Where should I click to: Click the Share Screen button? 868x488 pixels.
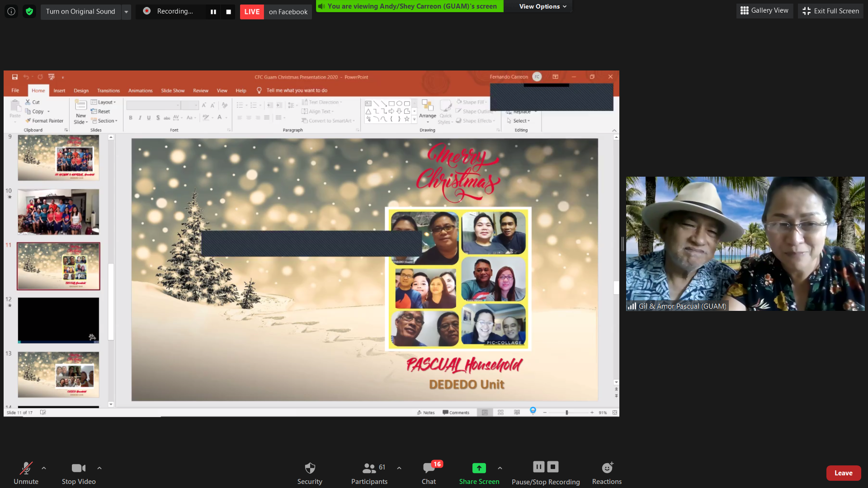point(479,473)
